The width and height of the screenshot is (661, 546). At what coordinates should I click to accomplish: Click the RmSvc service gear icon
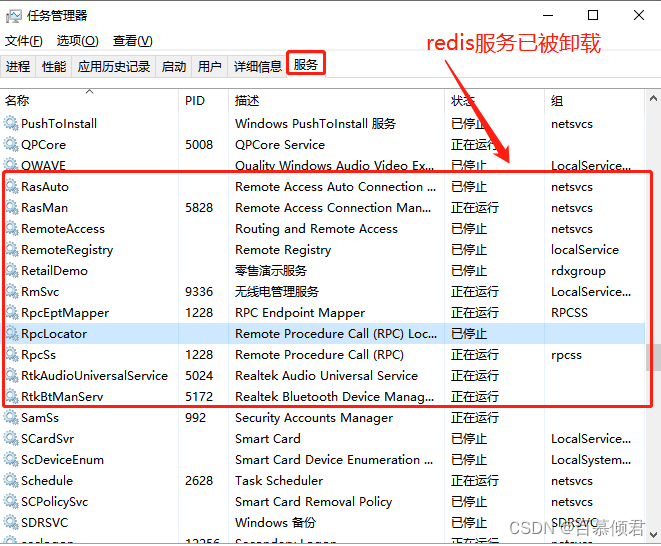tap(11, 291)
